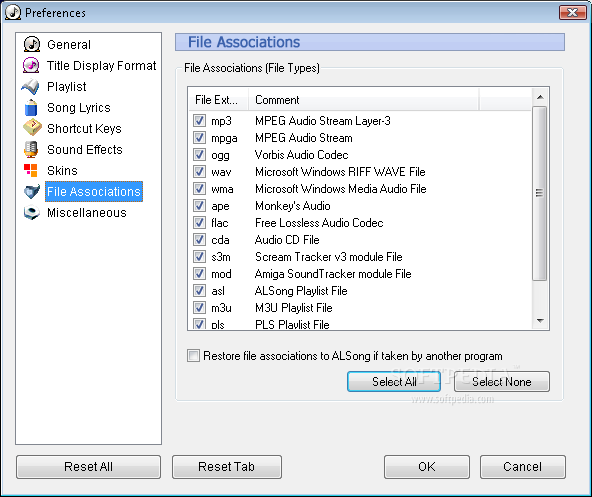The height and width of the screenshot is (497, 592).
Task: Toggle the ogg checkbox
Action: pos(199,154)
